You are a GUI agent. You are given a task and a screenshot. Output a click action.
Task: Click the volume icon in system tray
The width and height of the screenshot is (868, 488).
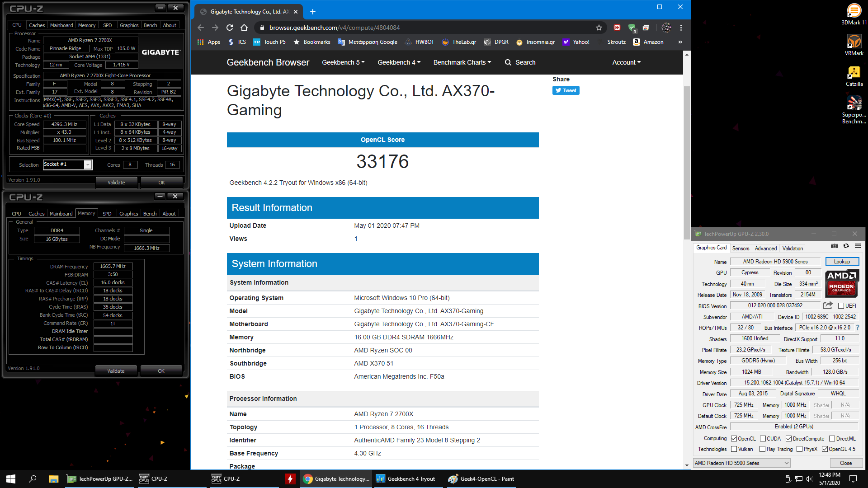click(x=809, y=479)
